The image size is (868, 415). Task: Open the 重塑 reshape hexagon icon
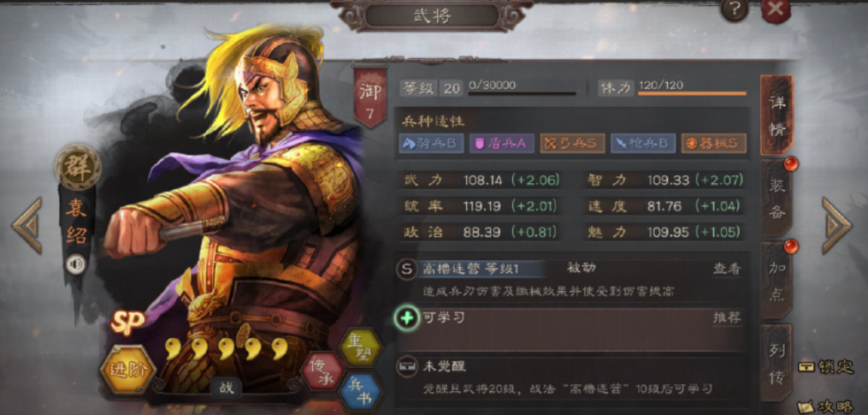coord(362,347)
